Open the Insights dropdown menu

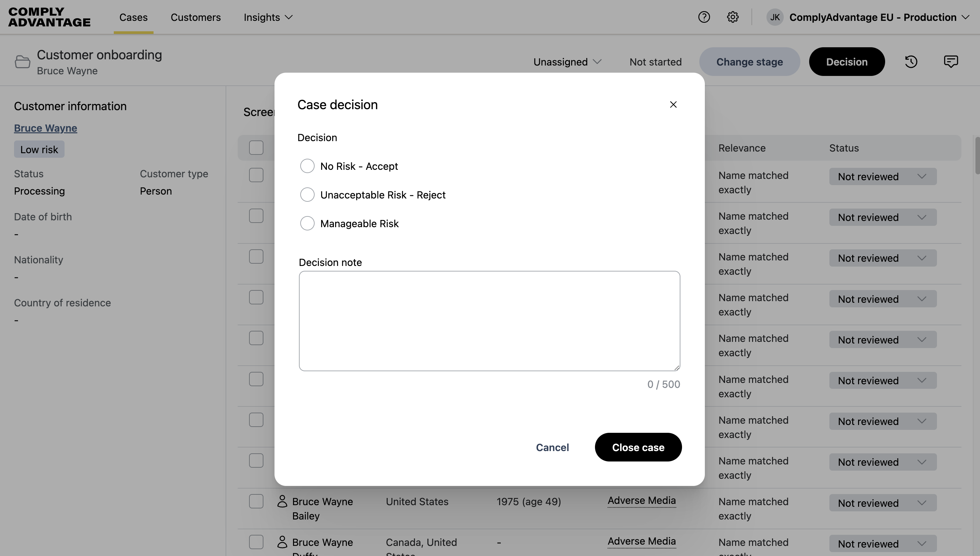[268, 17]
